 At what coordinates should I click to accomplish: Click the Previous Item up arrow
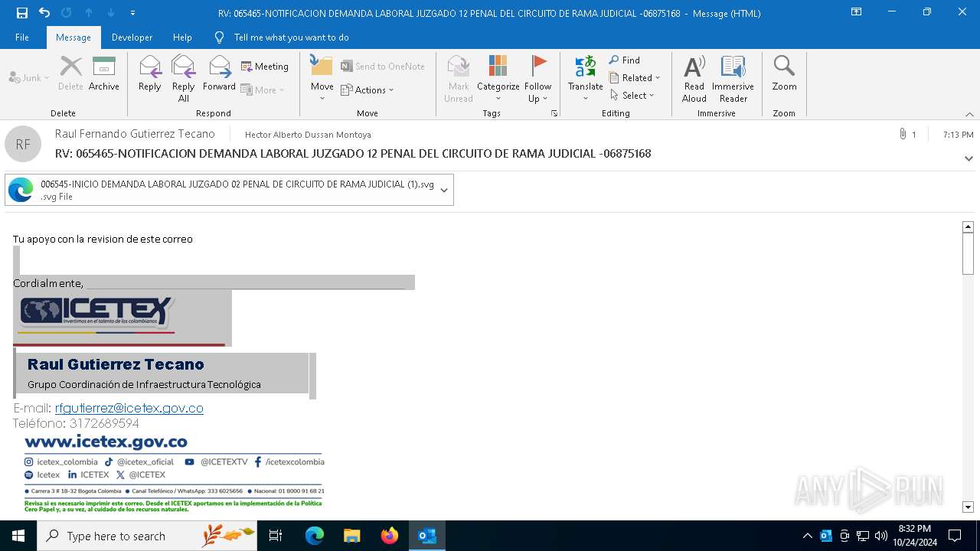coord(89,13)
